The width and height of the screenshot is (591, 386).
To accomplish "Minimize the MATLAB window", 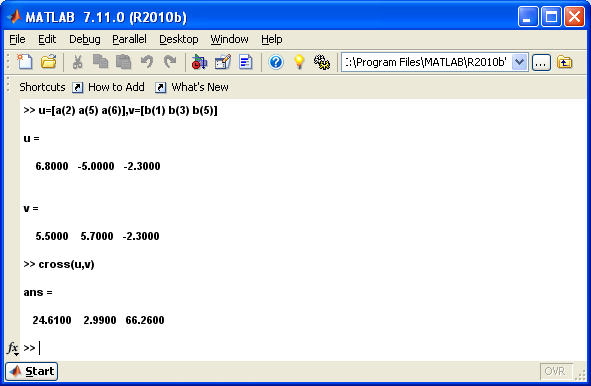I will [528, 17].
